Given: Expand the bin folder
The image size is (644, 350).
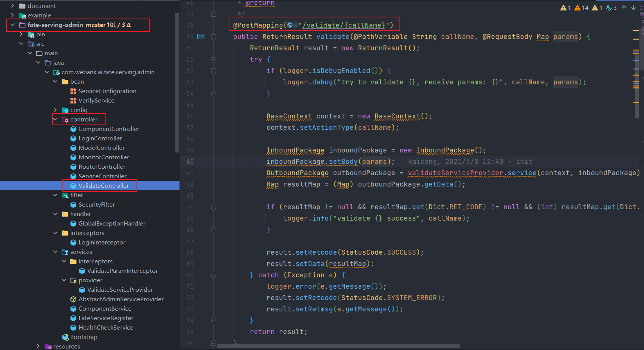Looking at the screenshot, I should click(21, 34).
